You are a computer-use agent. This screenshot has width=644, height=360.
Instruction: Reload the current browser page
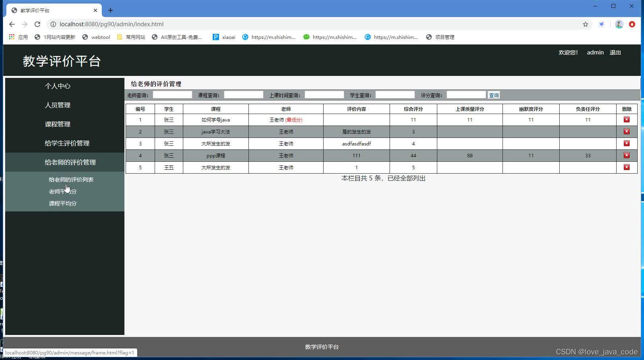coord(37,24)
